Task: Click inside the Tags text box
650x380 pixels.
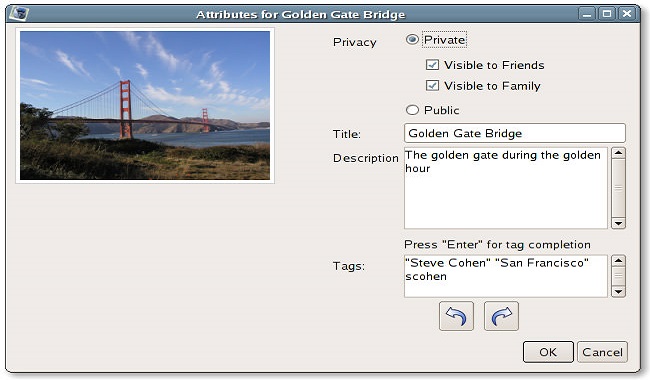Action: click(x=506, y=276)
